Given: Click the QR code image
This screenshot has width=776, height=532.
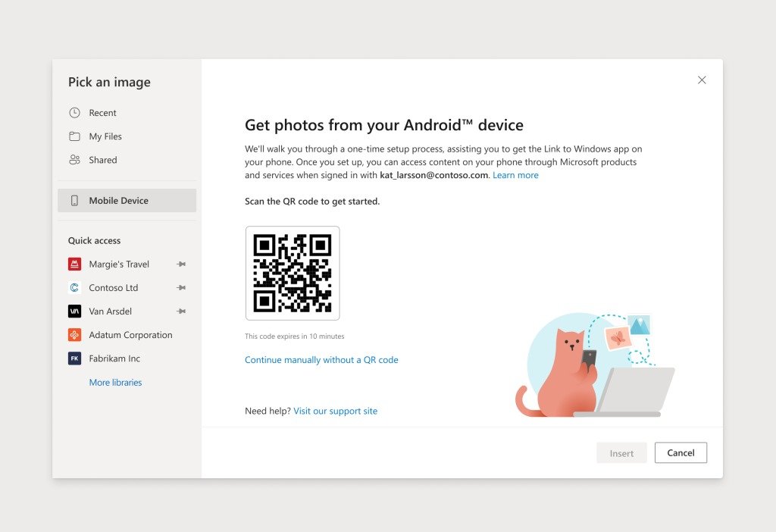Looking at the screenshot, I should (293, 273).
